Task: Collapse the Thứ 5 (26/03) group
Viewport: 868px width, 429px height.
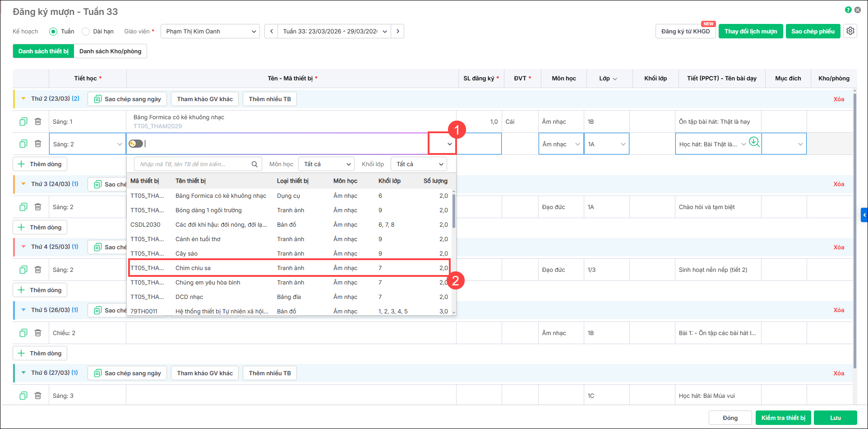Action: pos(23,310)
